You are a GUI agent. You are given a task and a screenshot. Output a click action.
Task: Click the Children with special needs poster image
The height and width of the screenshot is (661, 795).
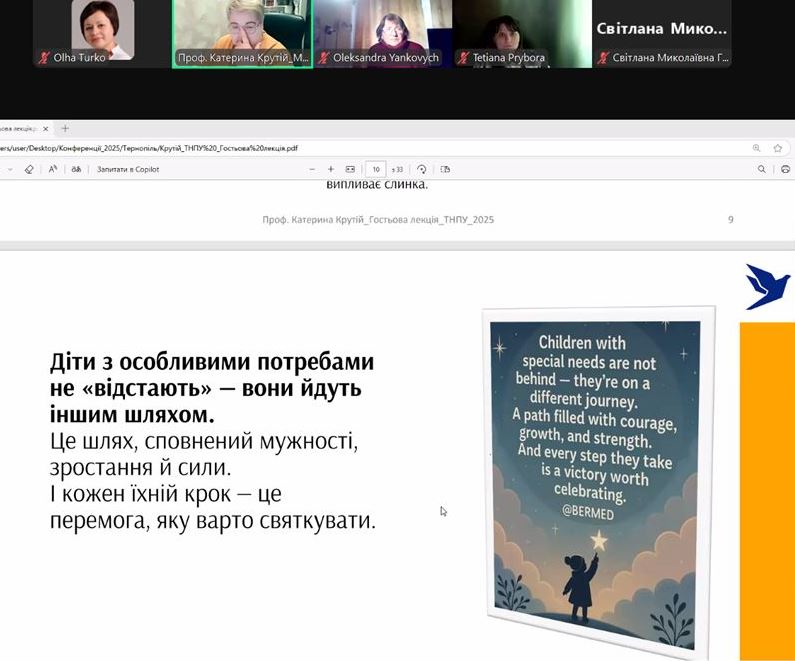coord(598,482)
